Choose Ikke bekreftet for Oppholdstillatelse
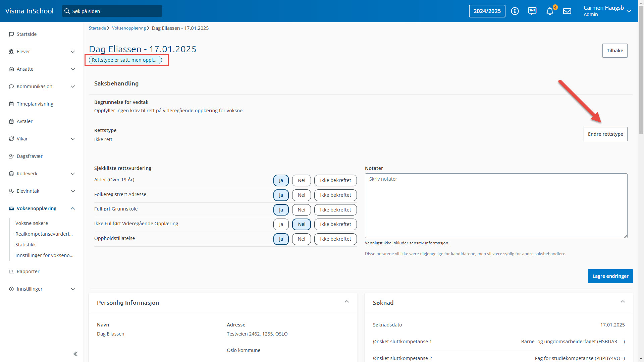644x362 pixels. click(335, 239)
